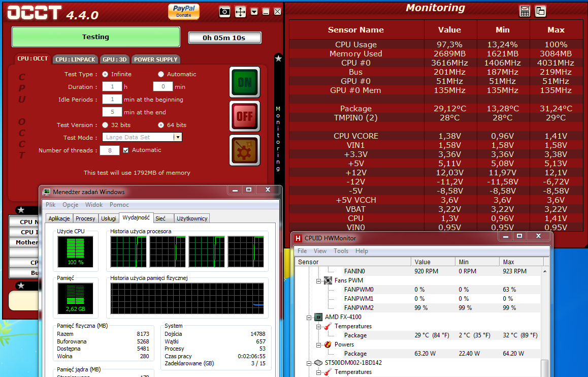This screenshot has width=588, height=377.
Task: Toggle Automatic number of threads checkbox
Action: (x=125, y=150)
